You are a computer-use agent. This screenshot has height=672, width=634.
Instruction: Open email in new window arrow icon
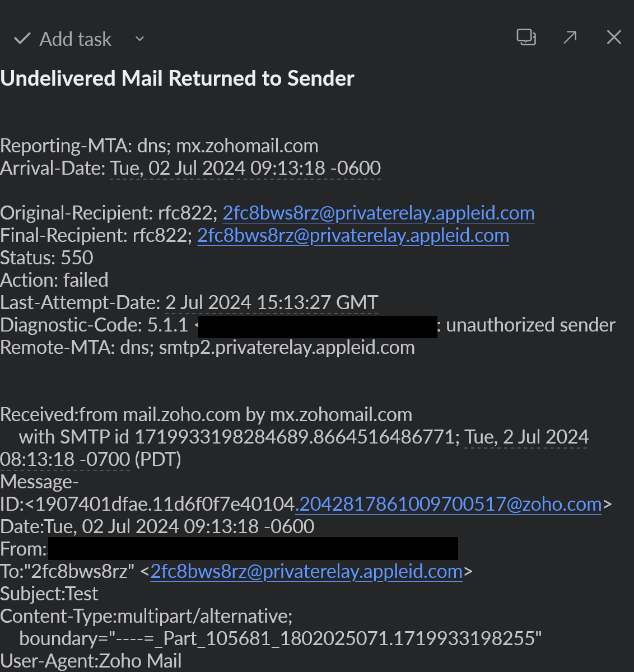[570, 38]
